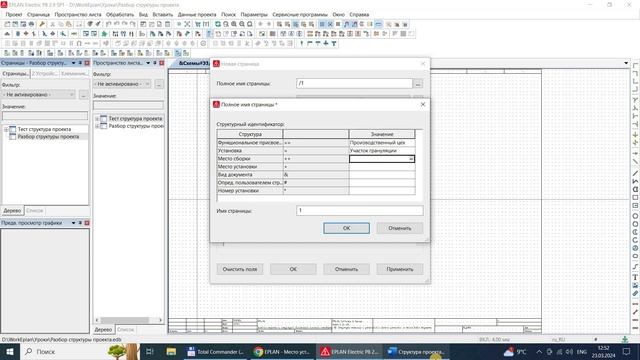Close the Полное имя страницы dialog
This screenshot has height=360, width=640.
pyautogui.click(x=423, y=104)
